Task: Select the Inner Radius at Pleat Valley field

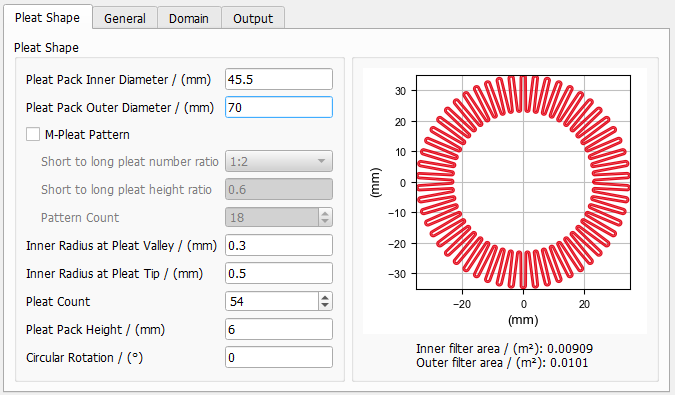Action: [279, 245]
